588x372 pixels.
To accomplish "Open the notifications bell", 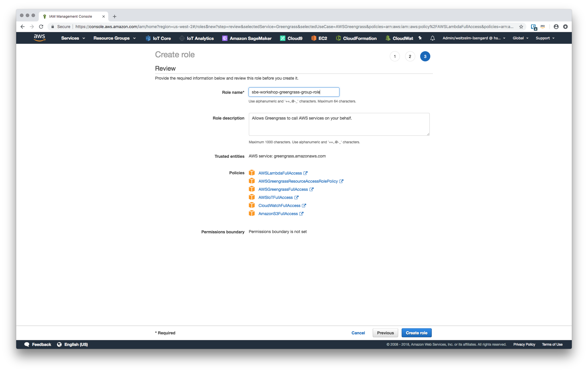I will pyautogui.click(x=433, y=38).
